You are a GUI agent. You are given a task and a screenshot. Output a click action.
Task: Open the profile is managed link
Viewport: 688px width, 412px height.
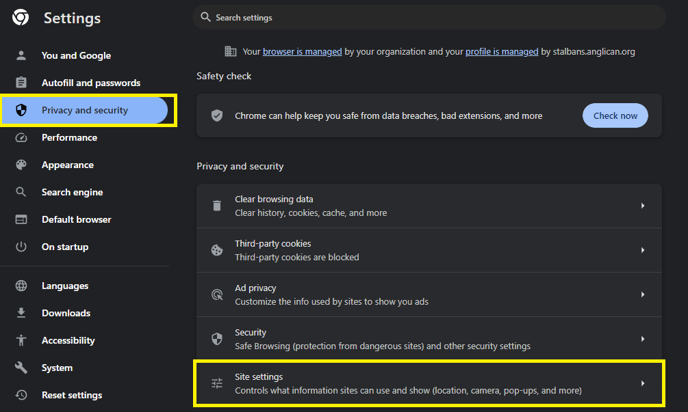[x=502, y=52]
